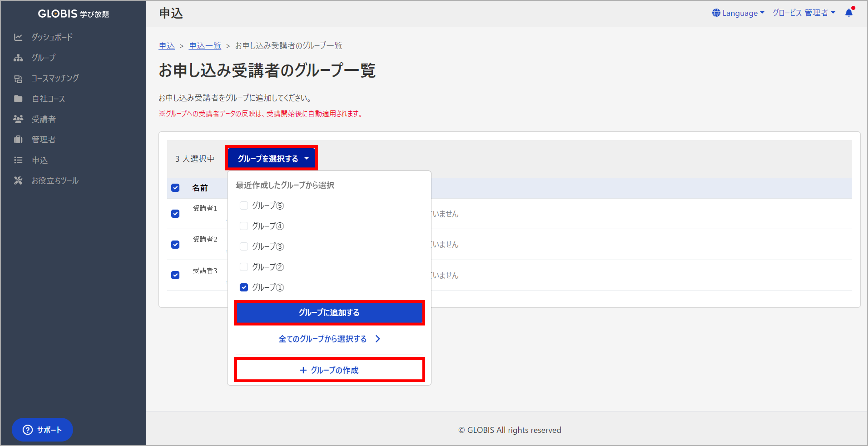The image size is (868, 446).
Task: Click the 受講者2 name text
Action: pos(205,240)
